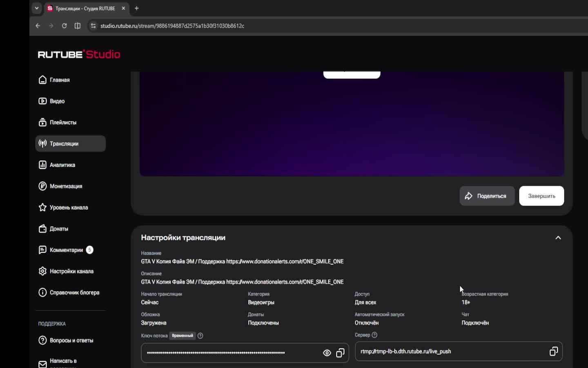End the stream with Завершить button
The image size is (588, 368).
[541, 196]
